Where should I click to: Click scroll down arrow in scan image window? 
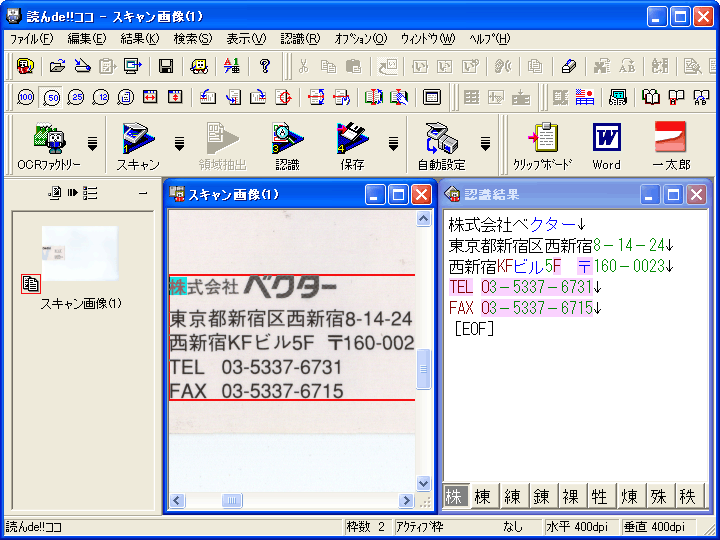click(423, 483)
